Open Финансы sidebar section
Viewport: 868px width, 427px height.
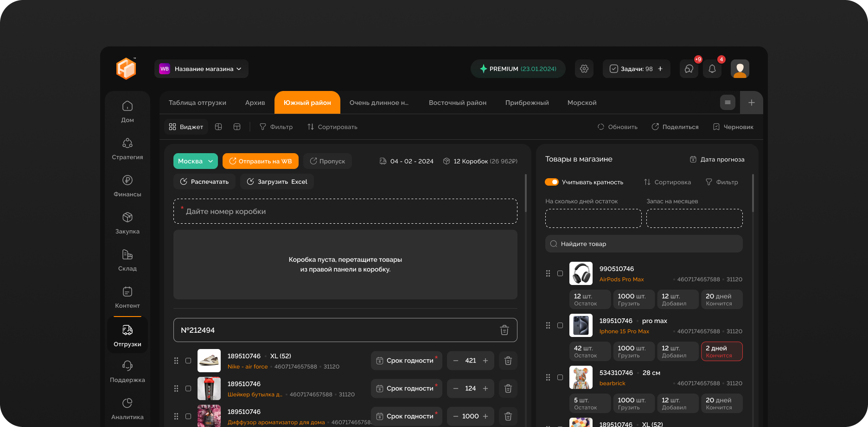click(x=127, y=186)
